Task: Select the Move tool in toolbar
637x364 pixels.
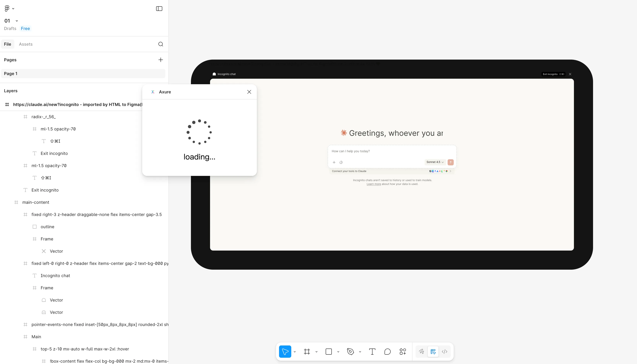Action: point(285,352)
